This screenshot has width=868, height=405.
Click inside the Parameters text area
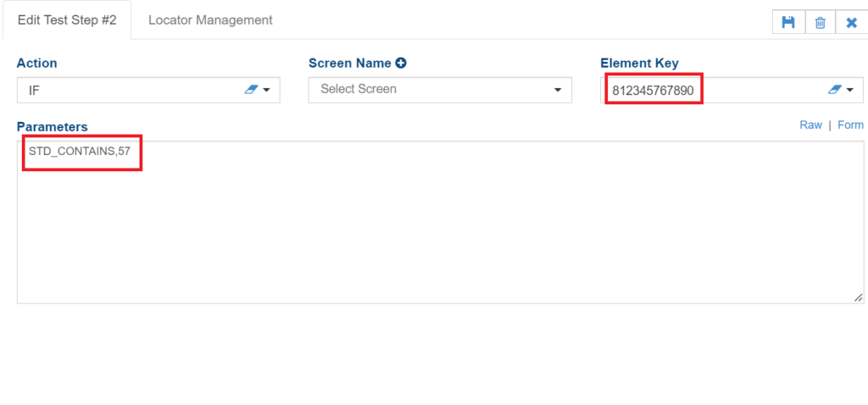tap(424, 229)
